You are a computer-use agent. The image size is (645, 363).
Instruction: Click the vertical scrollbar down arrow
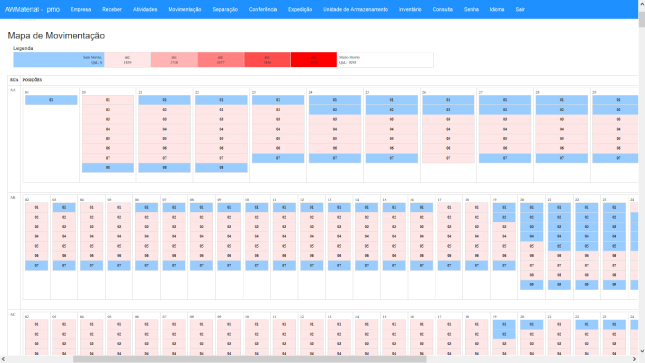pos(642,352)
